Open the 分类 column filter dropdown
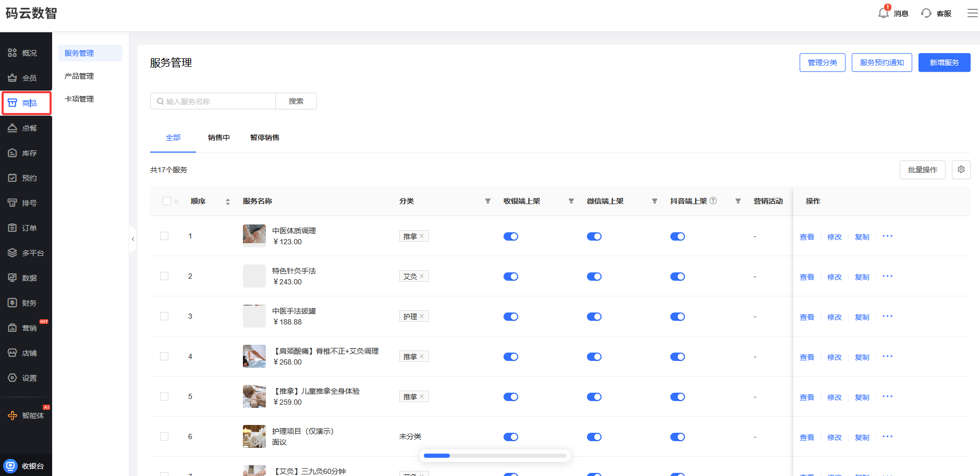 (x=487, y=201)
